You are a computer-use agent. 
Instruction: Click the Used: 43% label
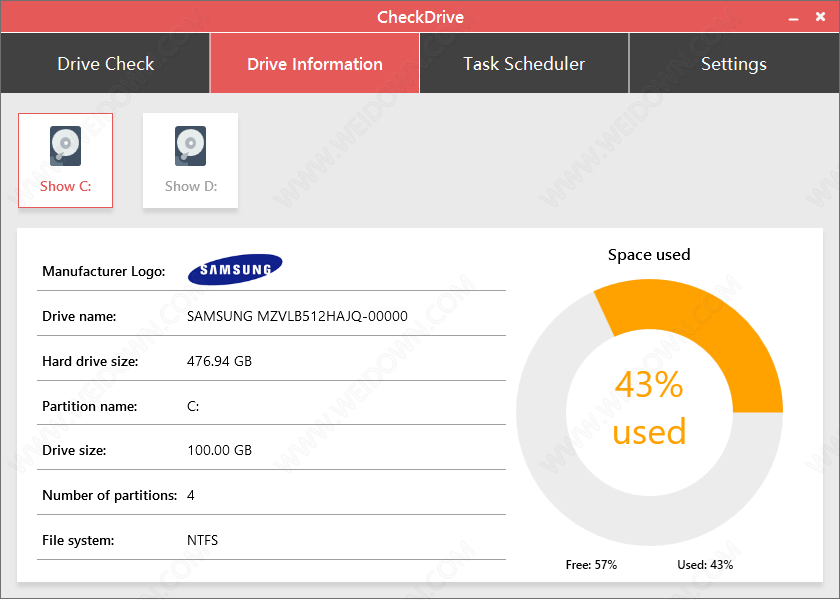705,565
